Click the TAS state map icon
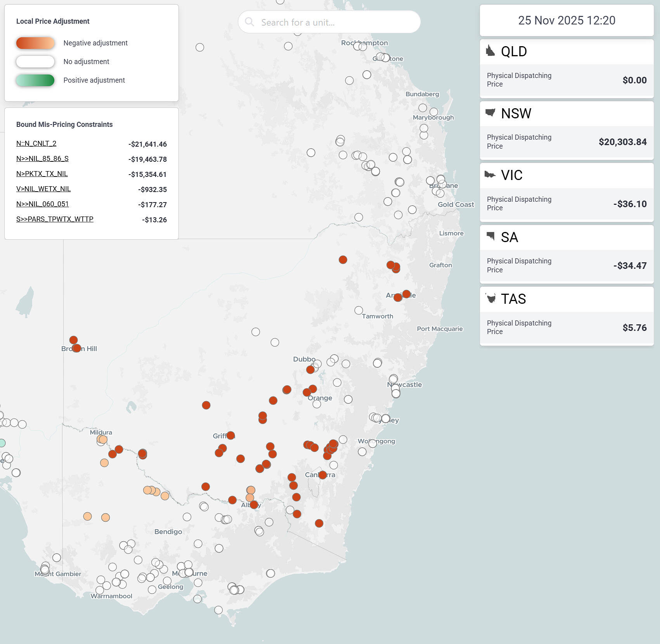 click(491, 298)
